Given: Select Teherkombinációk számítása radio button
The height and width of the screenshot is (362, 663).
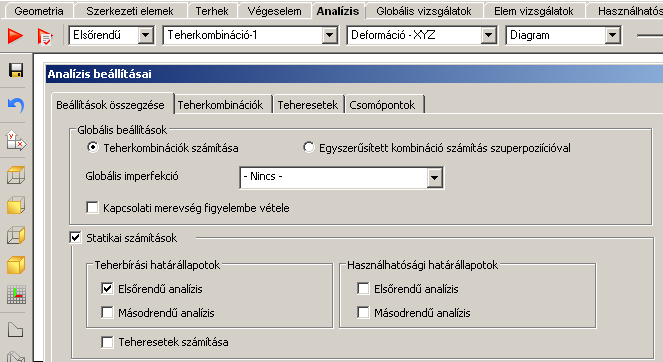Looking at the screenshot, I should [93, 148].
